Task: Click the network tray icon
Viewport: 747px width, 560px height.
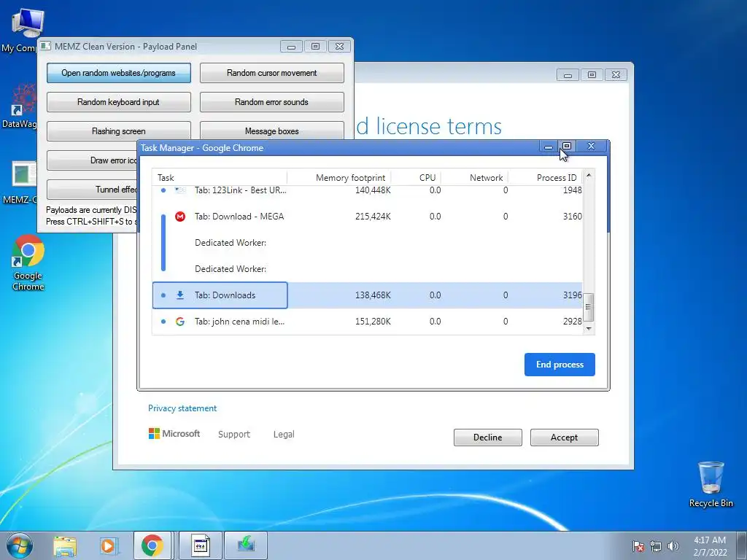Action: [656, 546]
